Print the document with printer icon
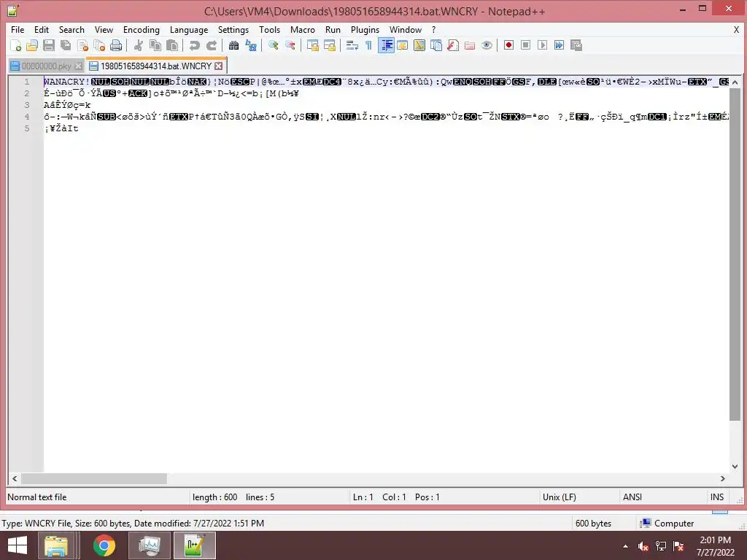Viewport: 747px width, 560px height. click(116, 45)
